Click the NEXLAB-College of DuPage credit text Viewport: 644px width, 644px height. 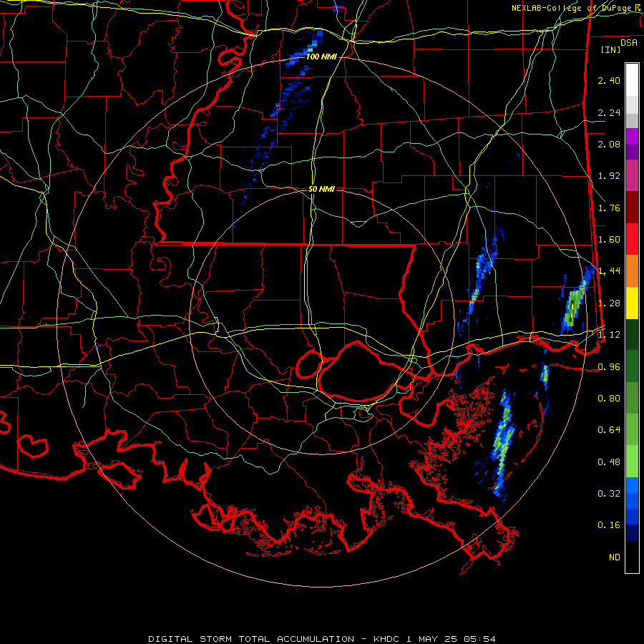tap(572, 8)
